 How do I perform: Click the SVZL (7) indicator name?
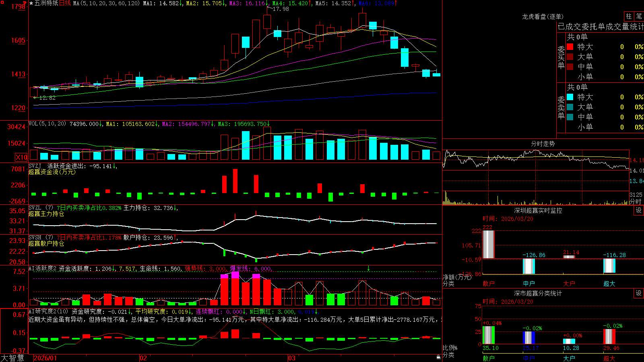coord(41,208)
